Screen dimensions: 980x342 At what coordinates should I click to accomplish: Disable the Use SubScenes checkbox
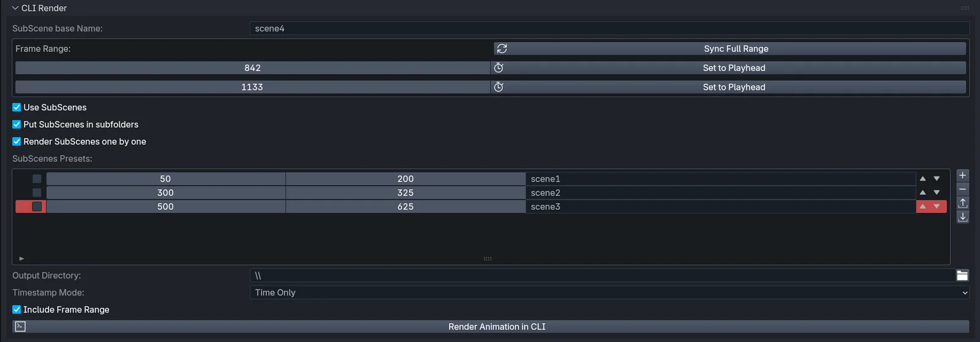pyautogui.click(x=17, y=108)
